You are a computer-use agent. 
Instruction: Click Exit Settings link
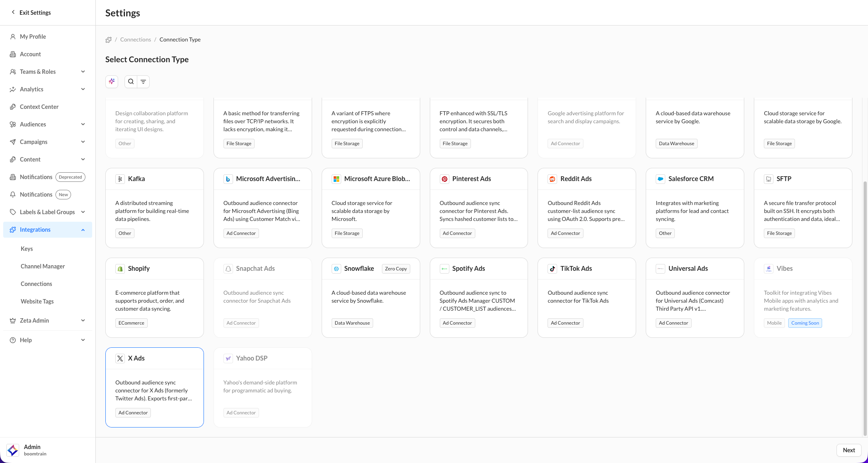tap(31, 12)
